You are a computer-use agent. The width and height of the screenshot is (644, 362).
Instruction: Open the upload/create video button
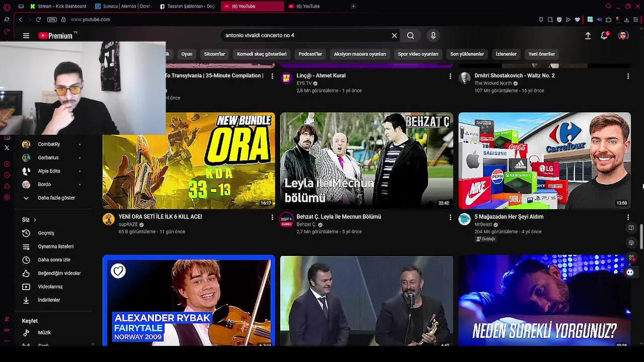click(588, 36)
